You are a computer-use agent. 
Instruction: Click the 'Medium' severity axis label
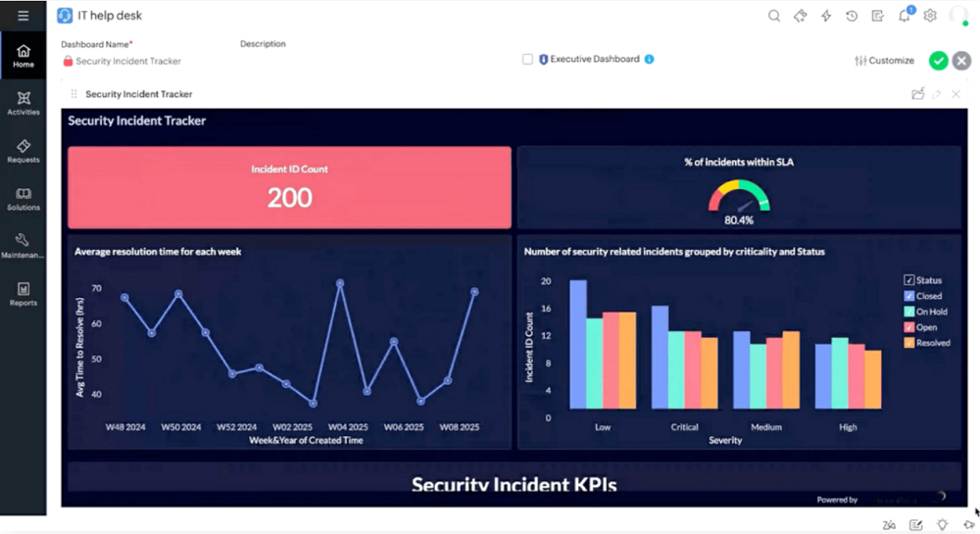pyautogui.click(x=766, y=427)
